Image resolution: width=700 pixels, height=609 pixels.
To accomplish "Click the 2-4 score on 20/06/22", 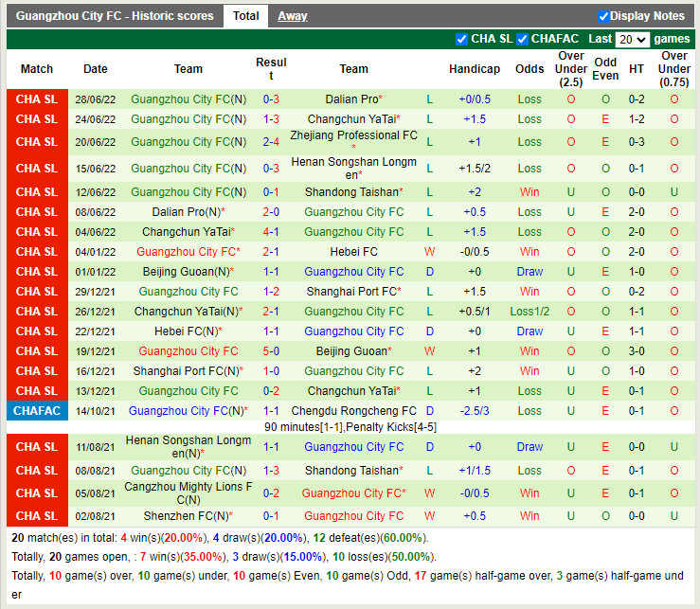I will [271, 142].
